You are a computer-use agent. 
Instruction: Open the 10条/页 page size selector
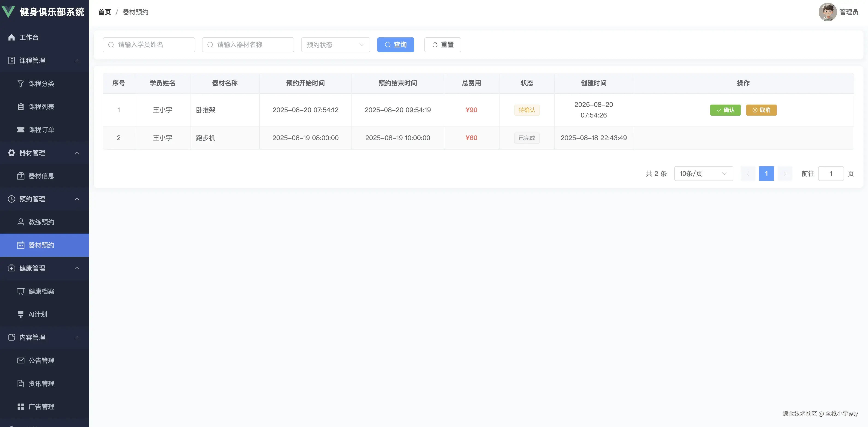[x=703, y=174]
